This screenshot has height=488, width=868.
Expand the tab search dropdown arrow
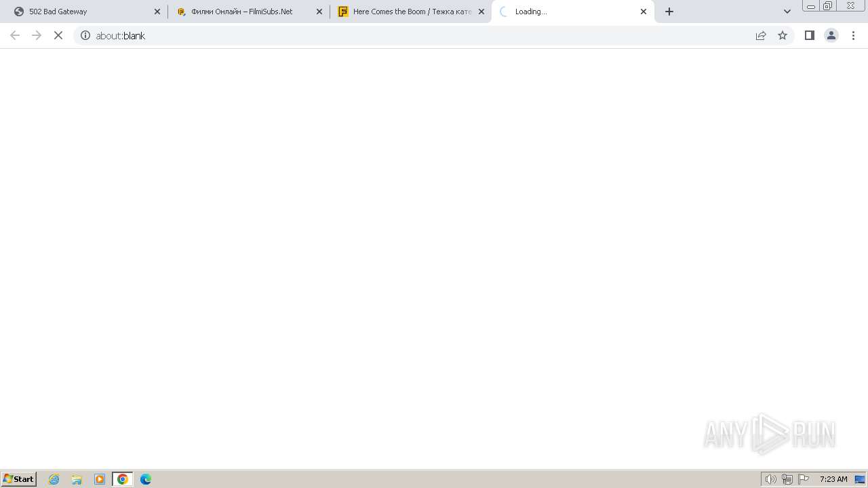point(787,12)
